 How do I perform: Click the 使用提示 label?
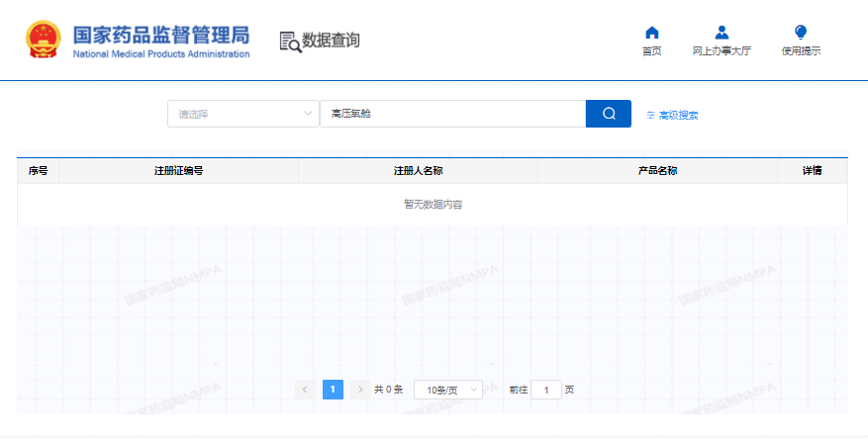click(801, 51)
